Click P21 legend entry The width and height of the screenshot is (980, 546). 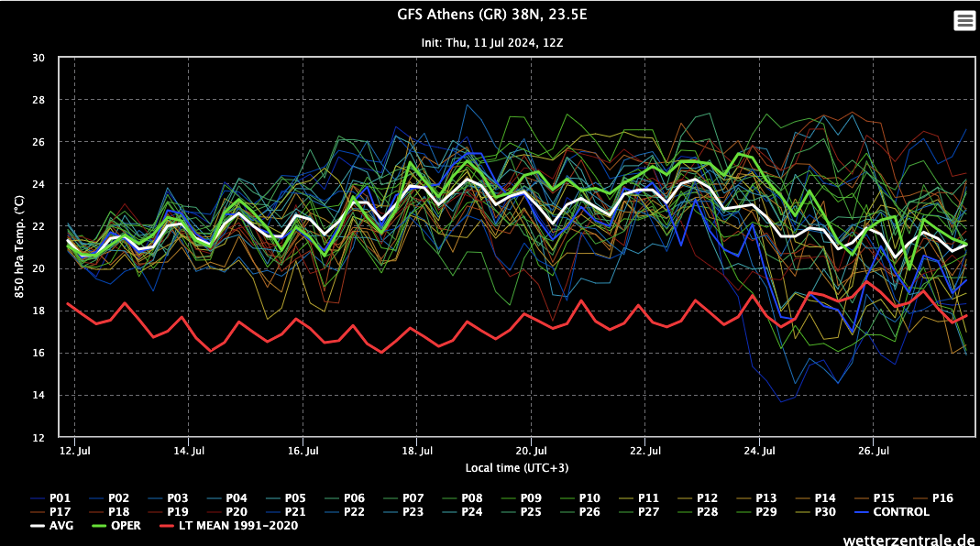[286, 511]
